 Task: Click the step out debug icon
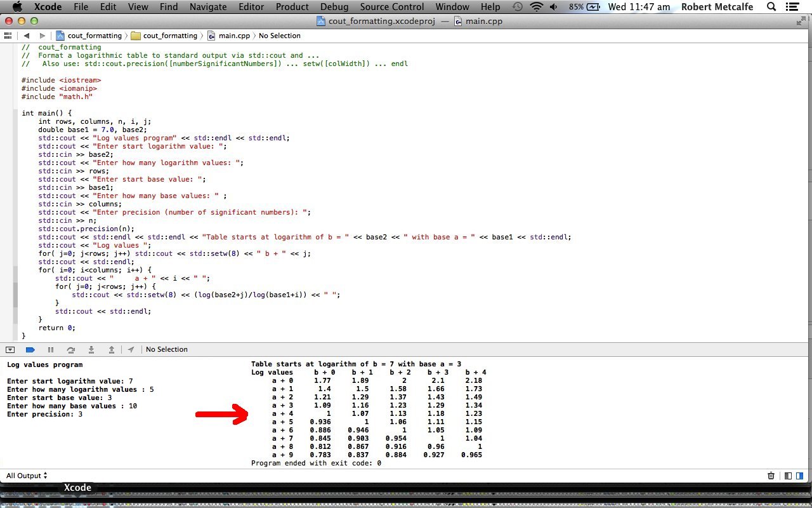pos(112,350)
